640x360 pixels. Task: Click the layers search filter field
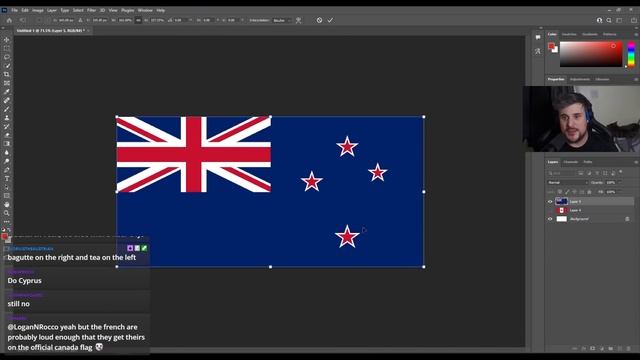pyautogui.click(x=561, y=173)
